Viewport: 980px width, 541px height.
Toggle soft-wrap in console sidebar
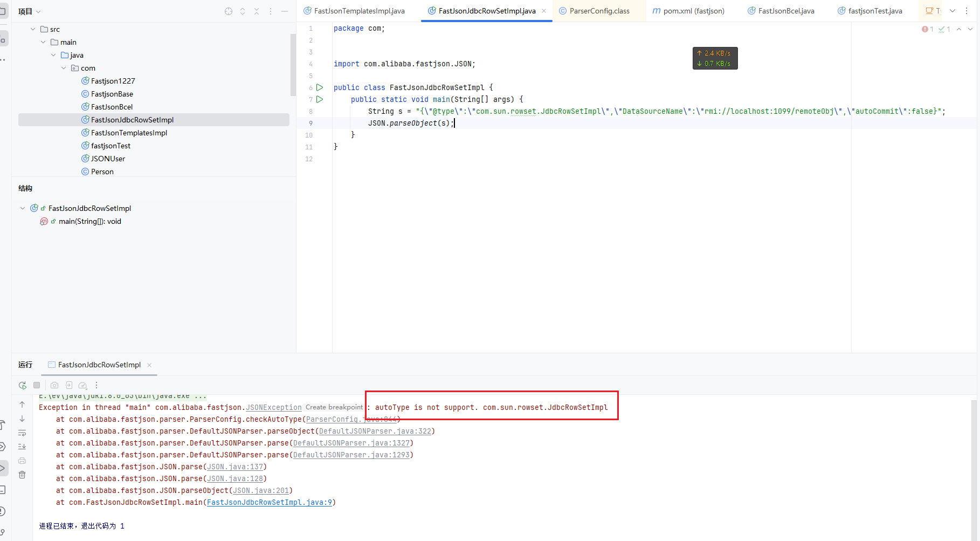[22, 433]
